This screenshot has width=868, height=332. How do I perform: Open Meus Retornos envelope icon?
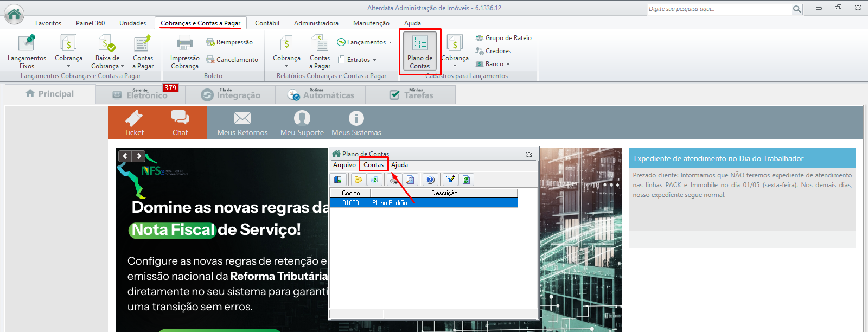pyautogui.click(x=242, y=118)
